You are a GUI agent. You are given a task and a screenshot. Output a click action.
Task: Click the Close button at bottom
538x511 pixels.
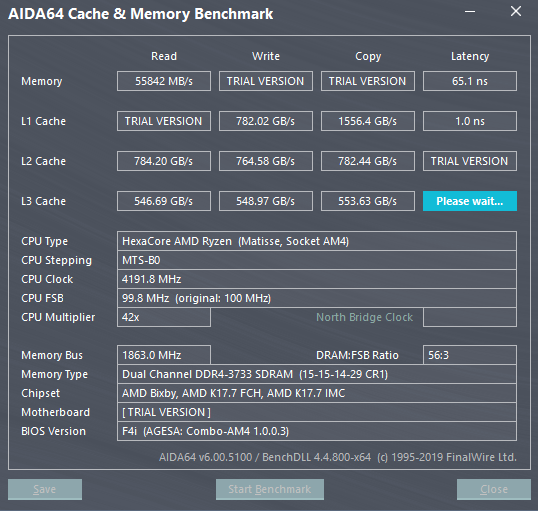494,489
